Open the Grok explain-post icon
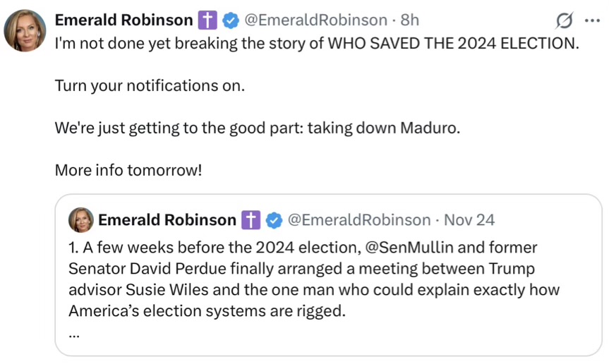 point(564,20)
